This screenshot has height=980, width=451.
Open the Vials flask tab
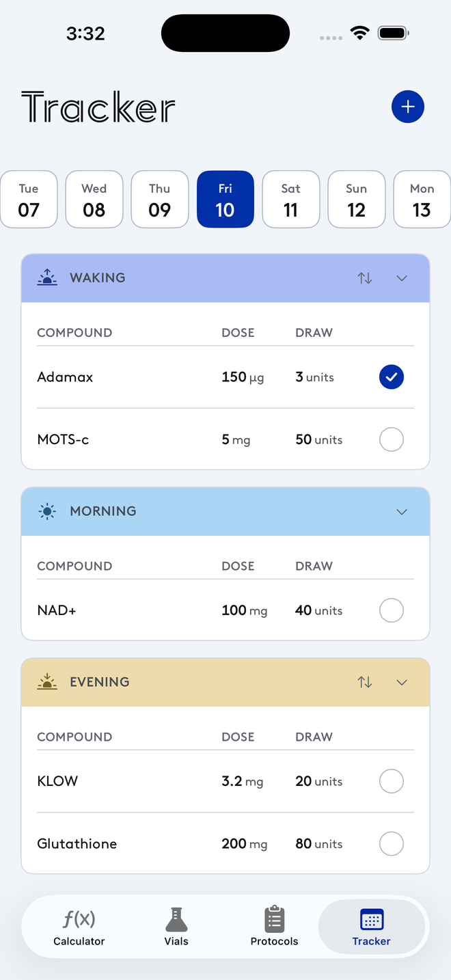click(x=176, y=926)
